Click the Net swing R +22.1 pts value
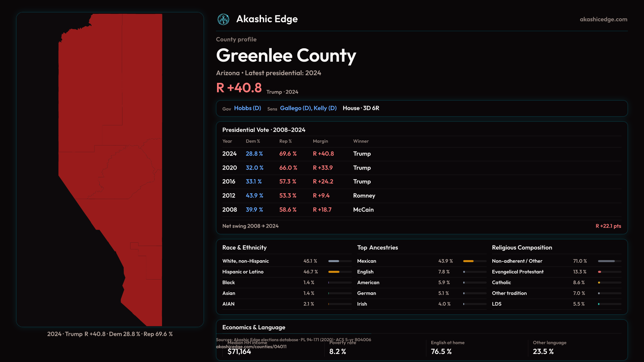The image size is (644, 362). [x=608, y=226]
